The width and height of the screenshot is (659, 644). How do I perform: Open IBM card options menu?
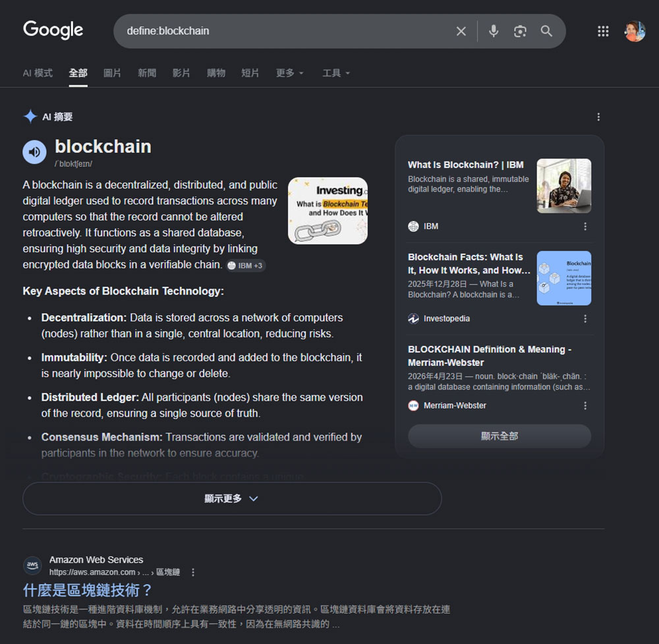(585, 227)
